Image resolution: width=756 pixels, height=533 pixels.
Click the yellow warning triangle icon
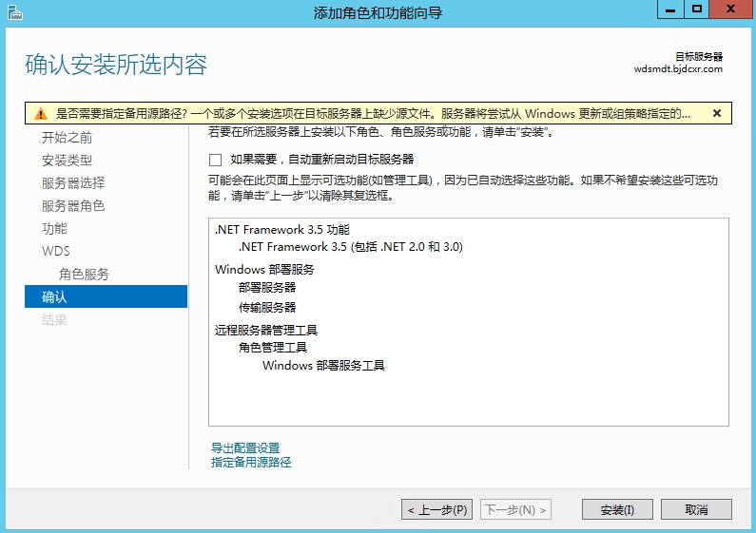coord(41,114)
